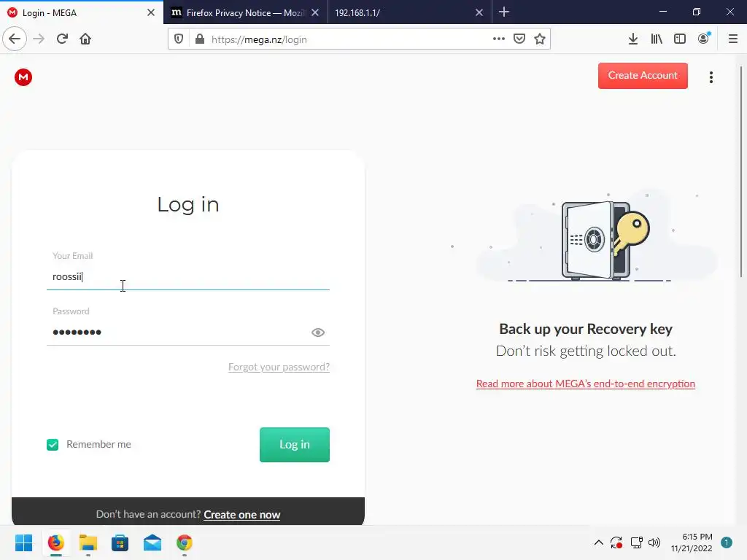Viewport: 747px width, 560px height.
Task: Click the Create Account button
Action: (x=643, y=75)
